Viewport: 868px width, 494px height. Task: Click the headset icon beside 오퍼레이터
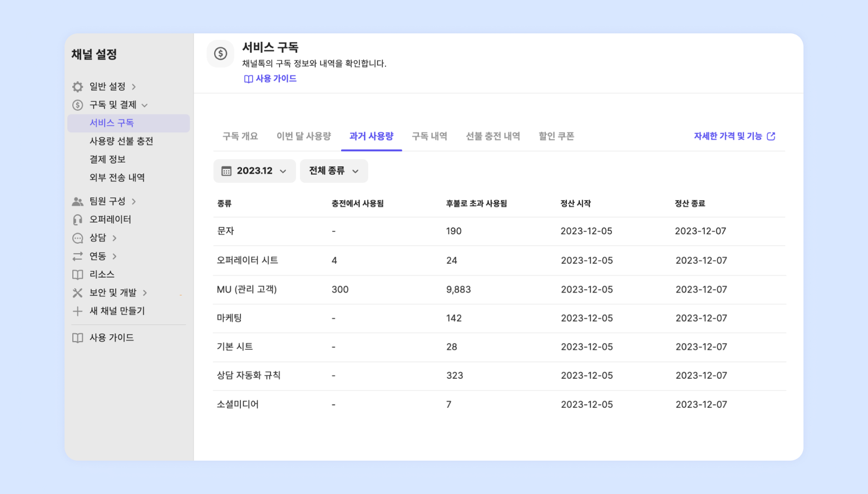click(x=78, y=220)
